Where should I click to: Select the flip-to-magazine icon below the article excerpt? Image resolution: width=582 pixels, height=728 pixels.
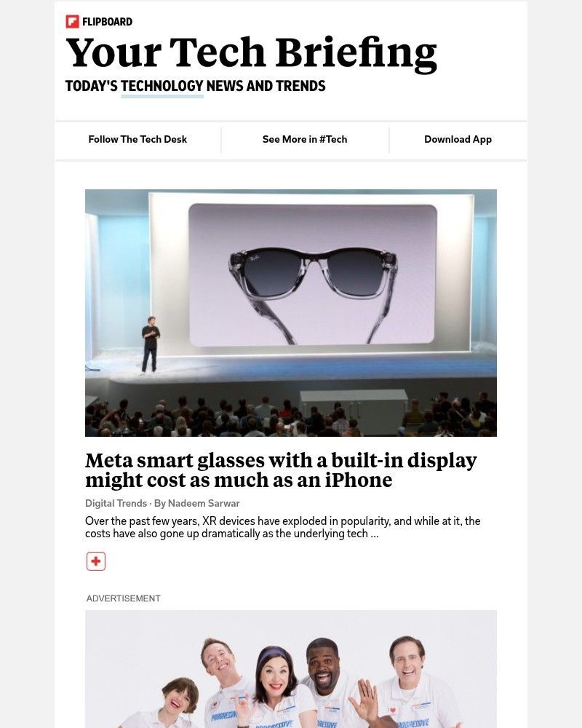(x=95, y=561)
